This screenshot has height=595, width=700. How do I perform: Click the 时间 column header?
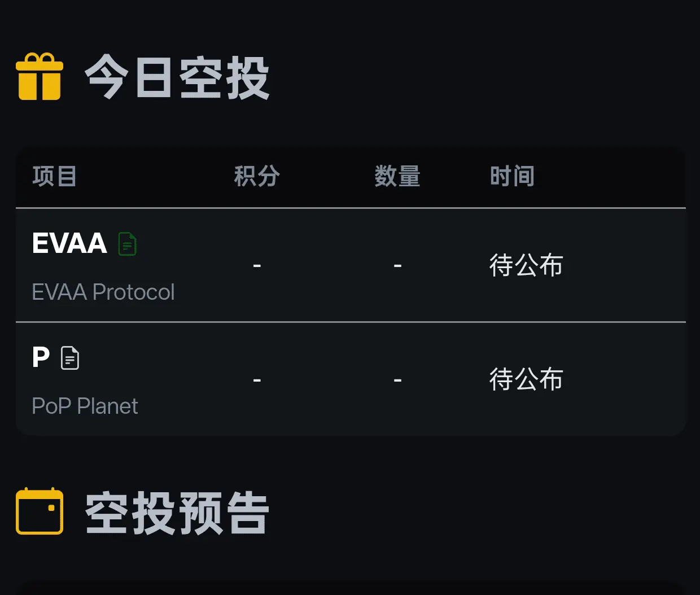[x=512, y=176]
